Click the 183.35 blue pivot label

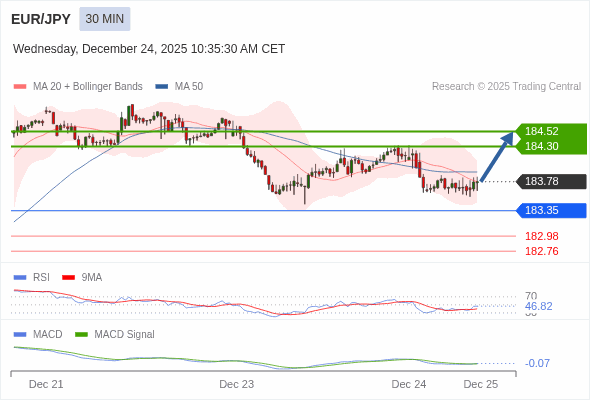[551, 210]
